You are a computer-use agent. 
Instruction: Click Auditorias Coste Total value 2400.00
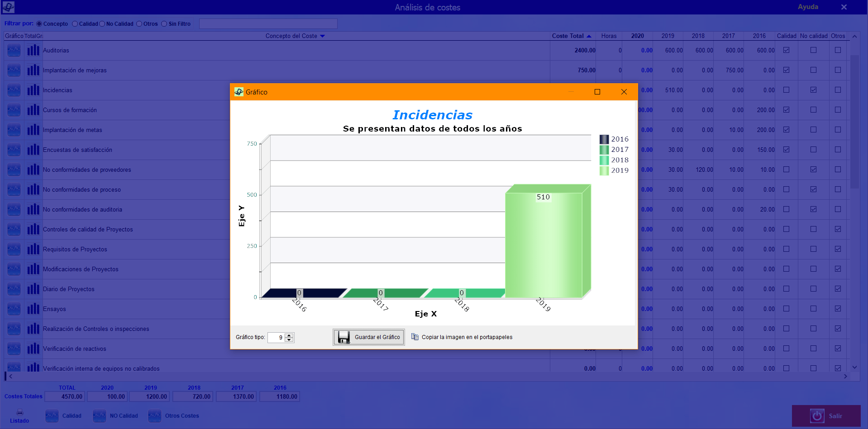585,50
